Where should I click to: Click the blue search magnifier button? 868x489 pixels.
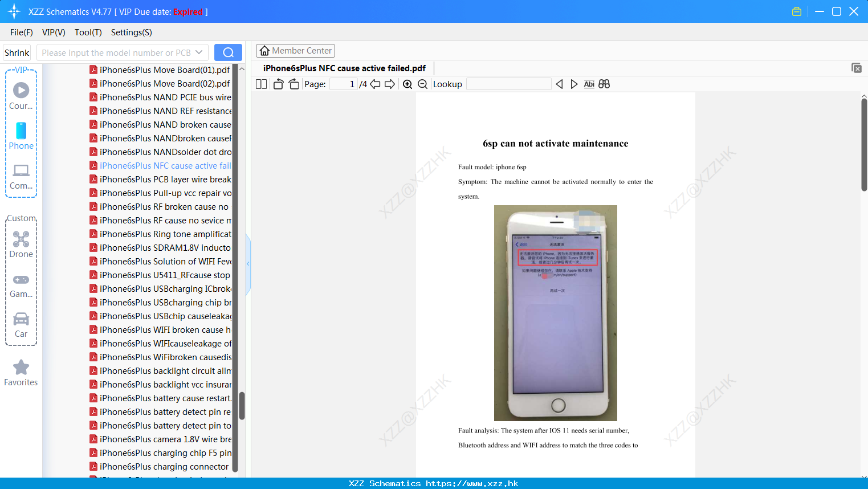pos(228,52)
